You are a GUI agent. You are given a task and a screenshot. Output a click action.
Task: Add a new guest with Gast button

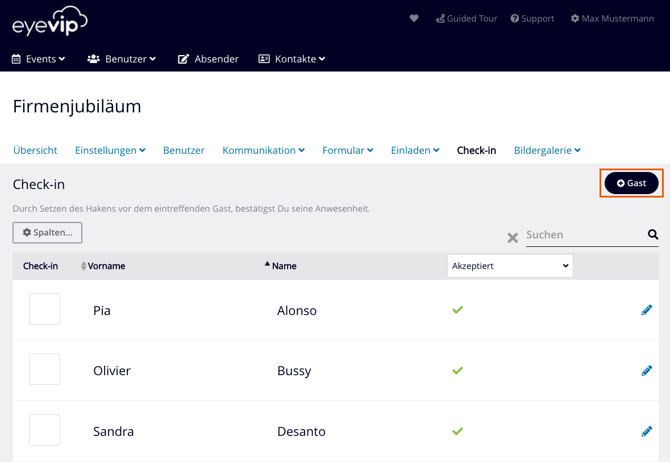coord(631,183)
